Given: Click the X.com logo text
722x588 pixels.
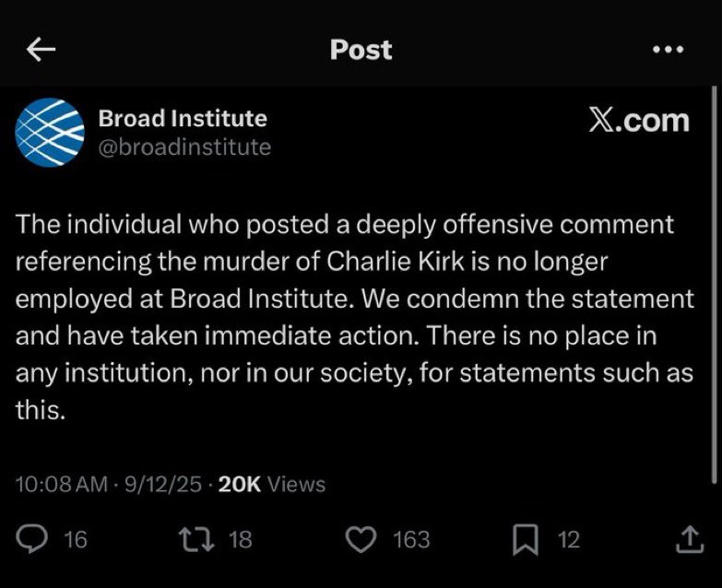Looking at the screenshot, I should pos(639,121).
